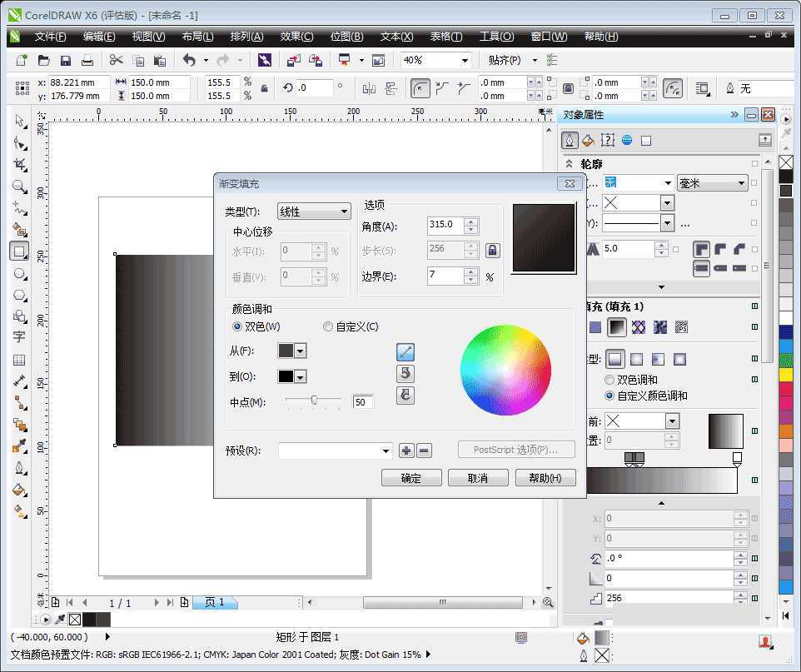Select the Rectangle tool

point(20,251)
